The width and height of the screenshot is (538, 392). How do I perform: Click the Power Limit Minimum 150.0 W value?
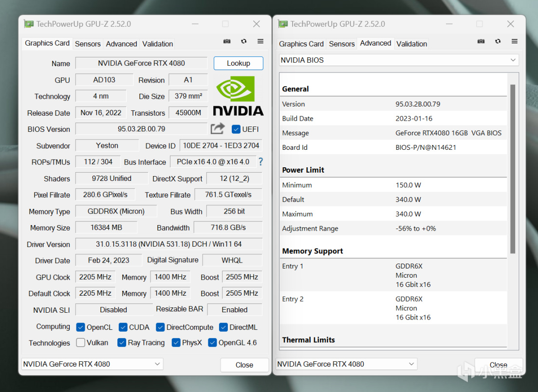408,185
